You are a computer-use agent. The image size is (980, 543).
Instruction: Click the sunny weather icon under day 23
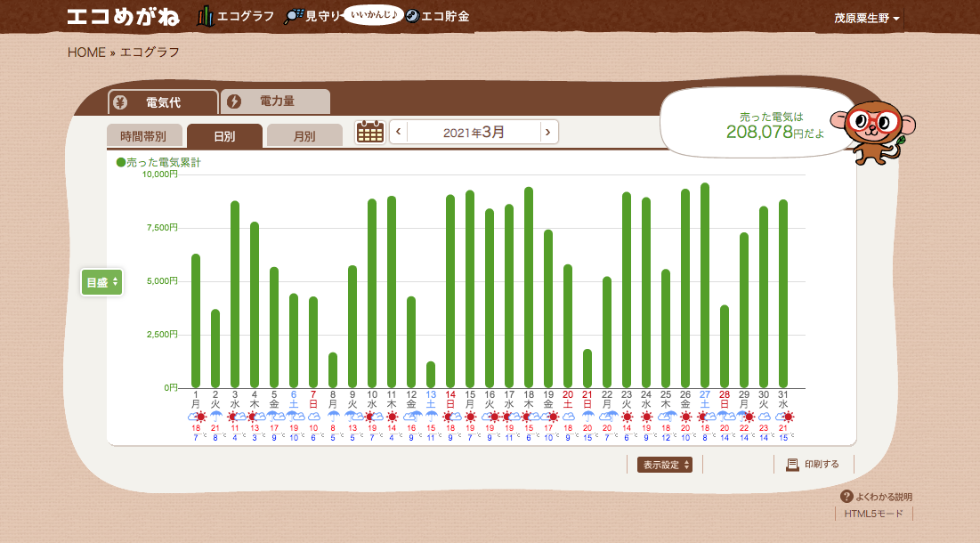pos(627,417)
